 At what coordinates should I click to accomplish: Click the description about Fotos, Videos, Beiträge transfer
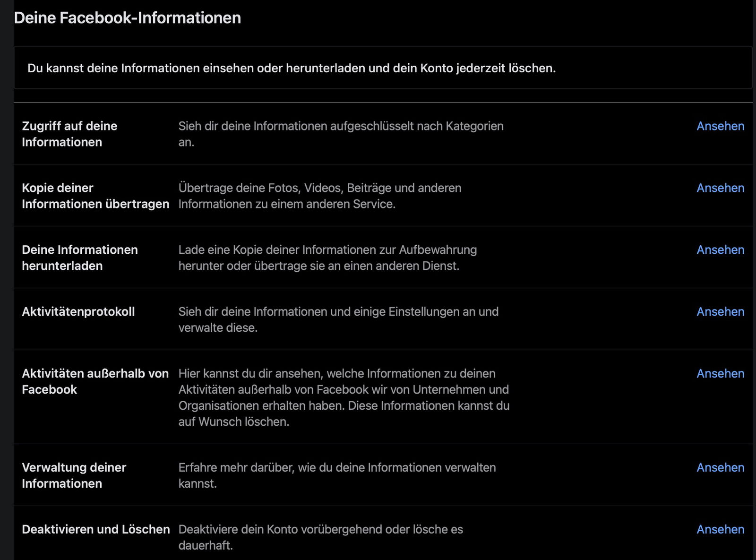coord(319,196)
